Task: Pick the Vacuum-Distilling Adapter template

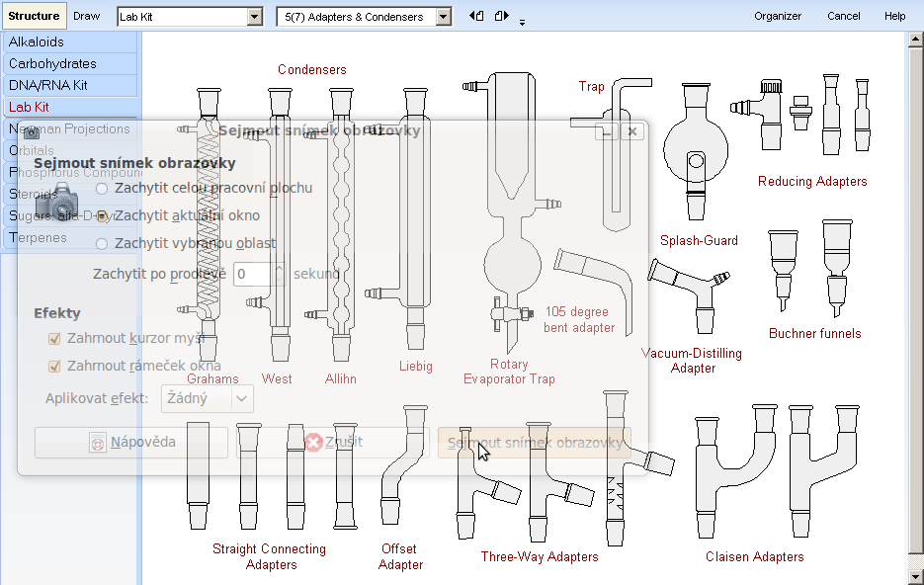Action: (689, 295)
